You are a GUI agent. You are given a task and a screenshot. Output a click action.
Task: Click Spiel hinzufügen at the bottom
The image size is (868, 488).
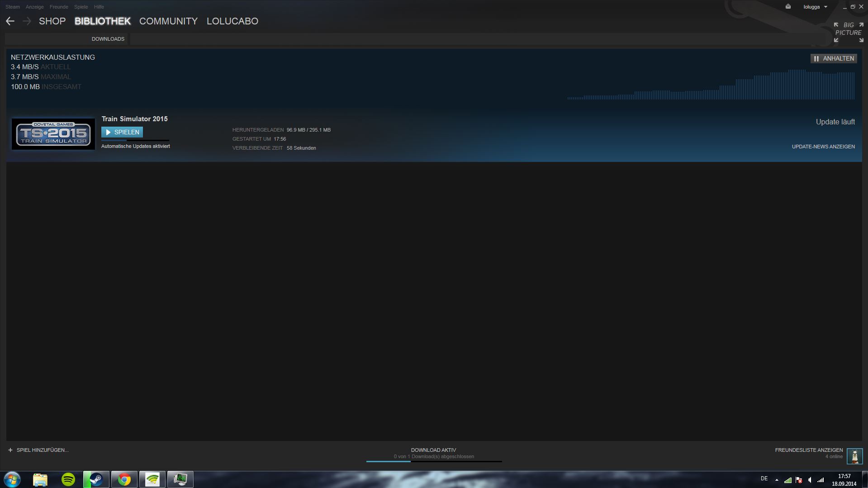(x=43, y=450)
